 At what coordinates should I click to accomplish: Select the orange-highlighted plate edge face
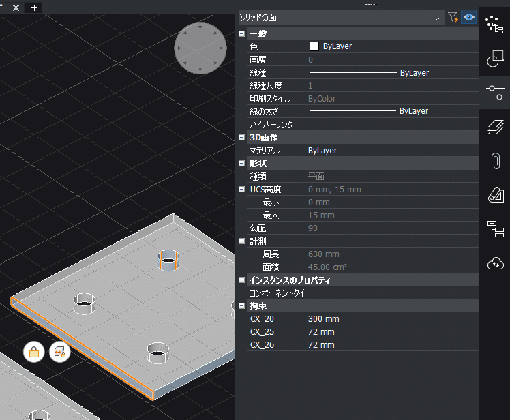[81, 348]
